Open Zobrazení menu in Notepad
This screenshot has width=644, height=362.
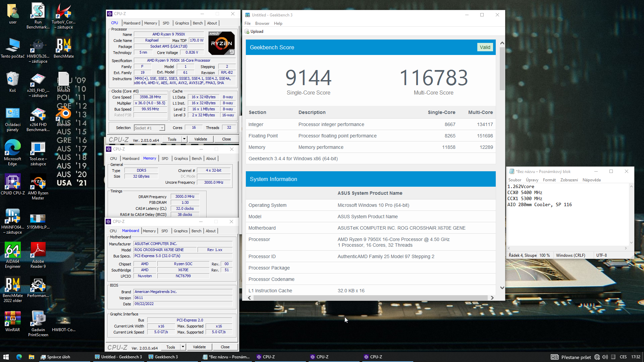(569, 180)
